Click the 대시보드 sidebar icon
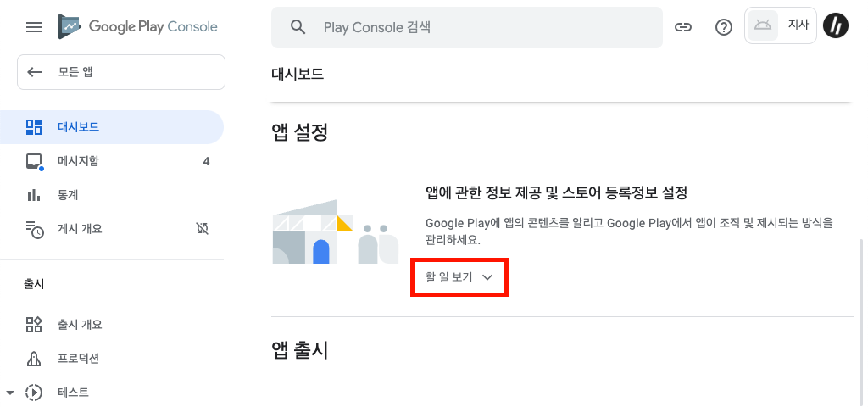The image size is (868, 407). pos(34,127)
